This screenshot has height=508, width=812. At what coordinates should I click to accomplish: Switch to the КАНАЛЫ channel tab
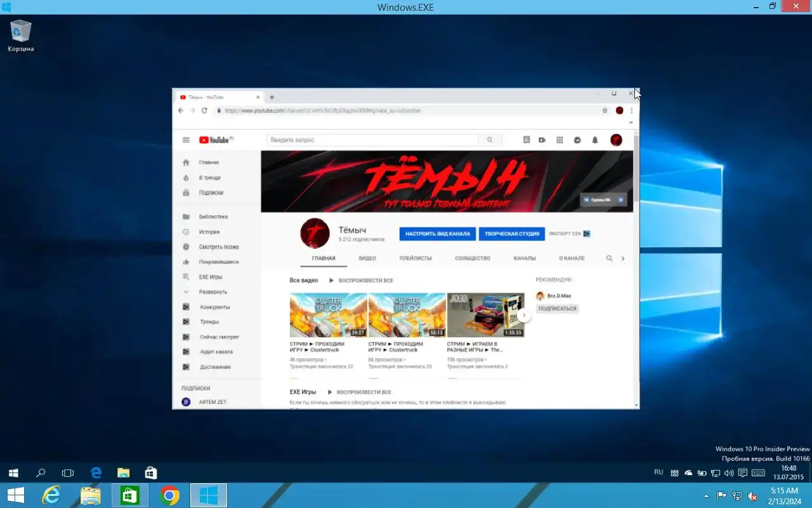point(525,258)
